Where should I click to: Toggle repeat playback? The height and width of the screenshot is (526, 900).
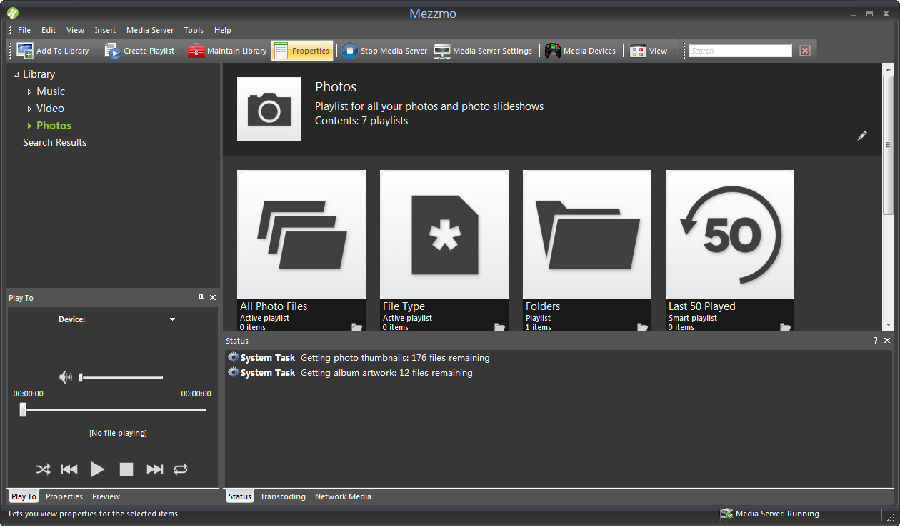click(180, 468)
